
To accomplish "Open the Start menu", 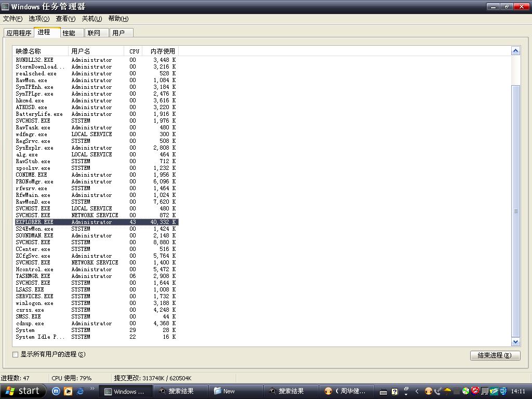I will tap(22, 391).
